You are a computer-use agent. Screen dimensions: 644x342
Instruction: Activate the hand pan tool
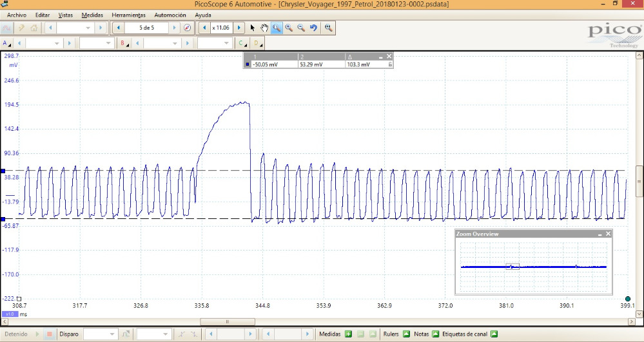pos(264,28)
